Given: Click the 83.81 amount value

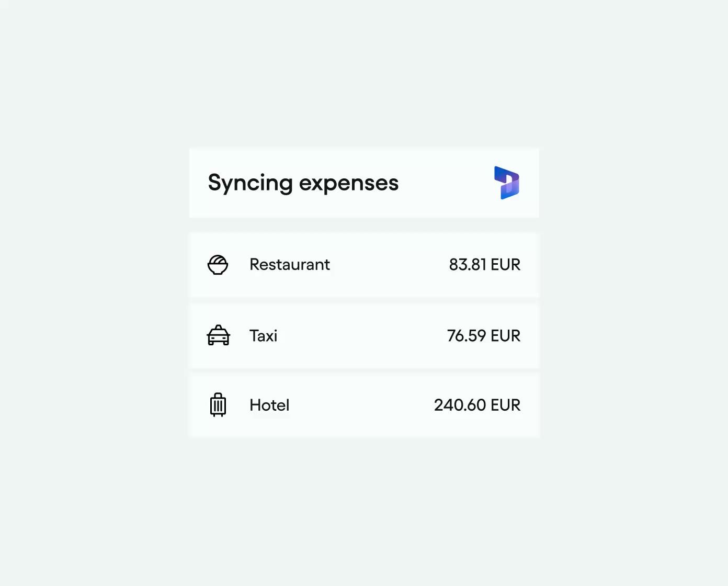Looking at the screenshot, I should click(468, 264).
